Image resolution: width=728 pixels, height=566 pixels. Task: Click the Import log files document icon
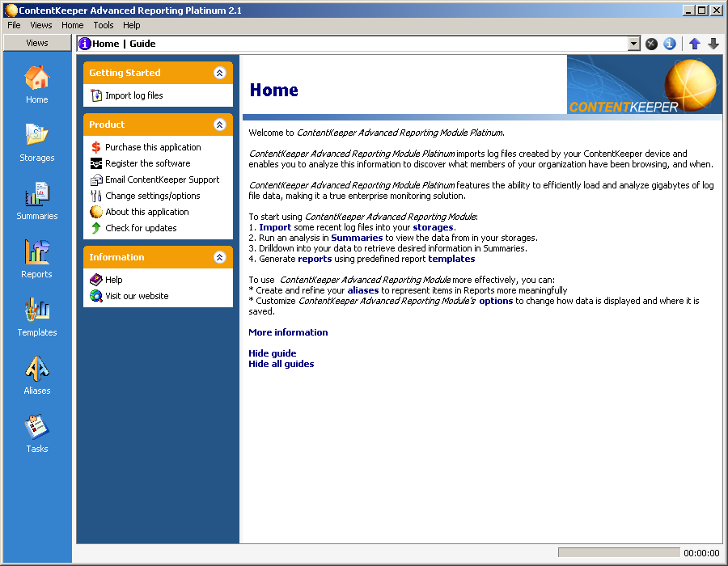pyautogui.click(x=96, y=95)
